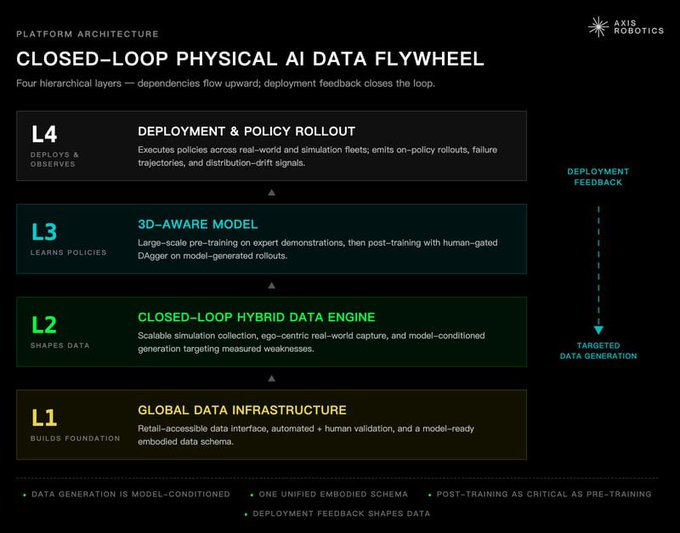This screenshot has height=533, width=680.
Task: Click the upward arrow between L1 and L2
Action: [271, 379]
